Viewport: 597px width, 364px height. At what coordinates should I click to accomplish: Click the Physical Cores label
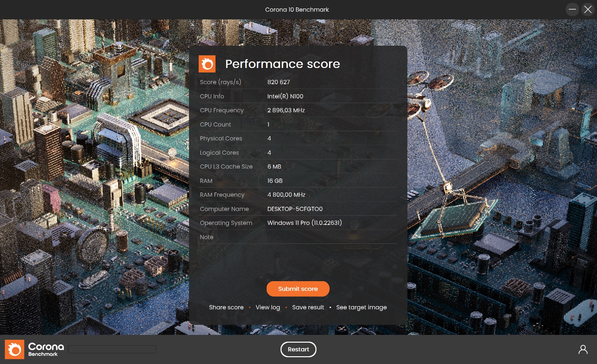point(221,138)
